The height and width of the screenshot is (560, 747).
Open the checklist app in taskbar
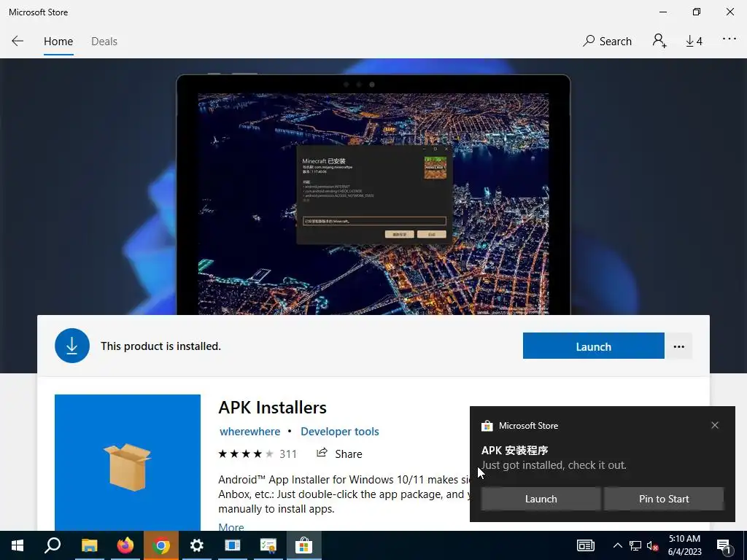[268, 545]
